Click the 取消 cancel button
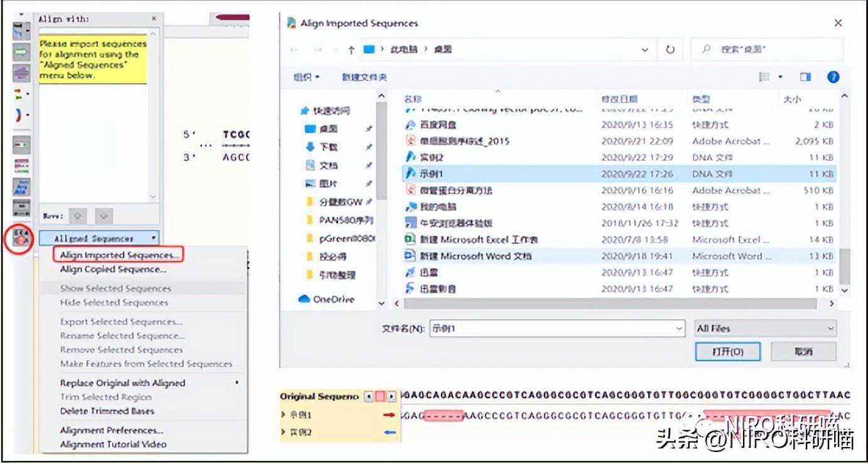 pyautogui.click(x=803, y=351)
